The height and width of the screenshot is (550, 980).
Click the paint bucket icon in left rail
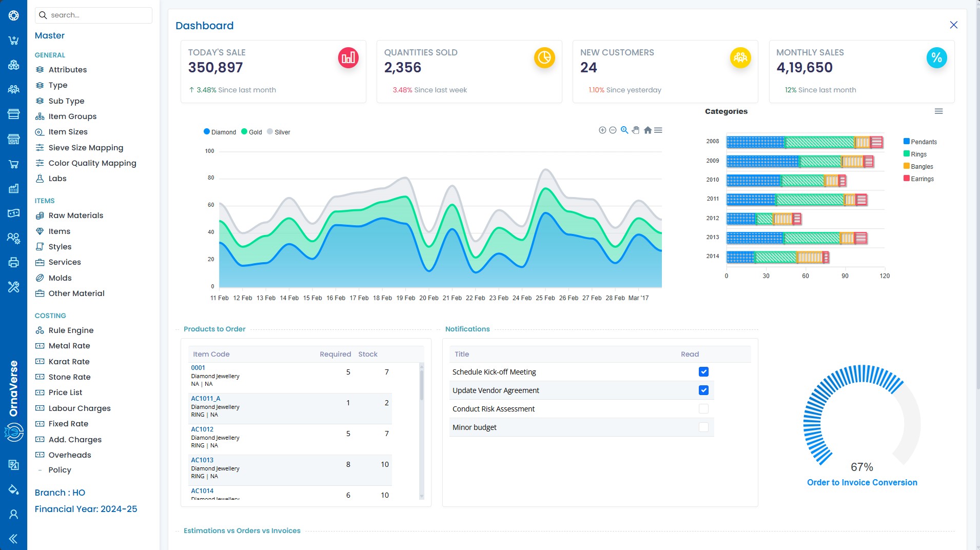click(x=13, y=489)
